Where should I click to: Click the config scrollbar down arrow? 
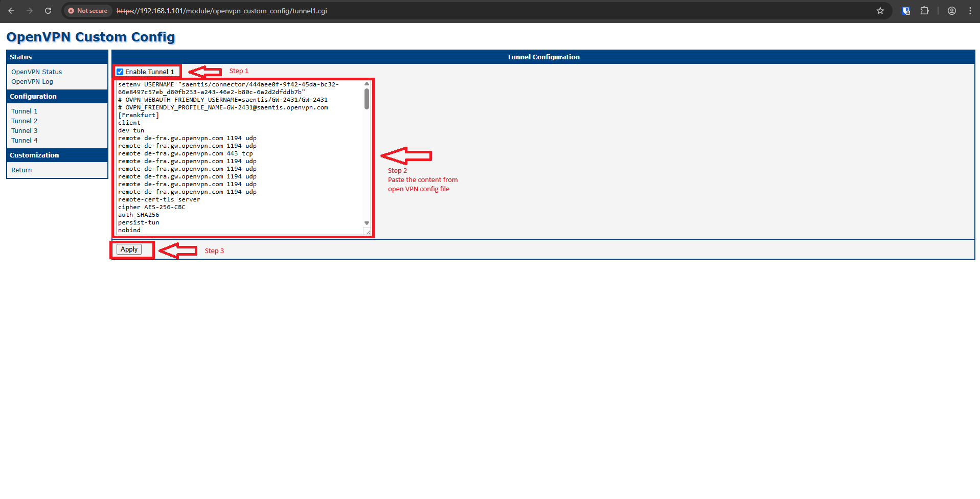[367, 223]
